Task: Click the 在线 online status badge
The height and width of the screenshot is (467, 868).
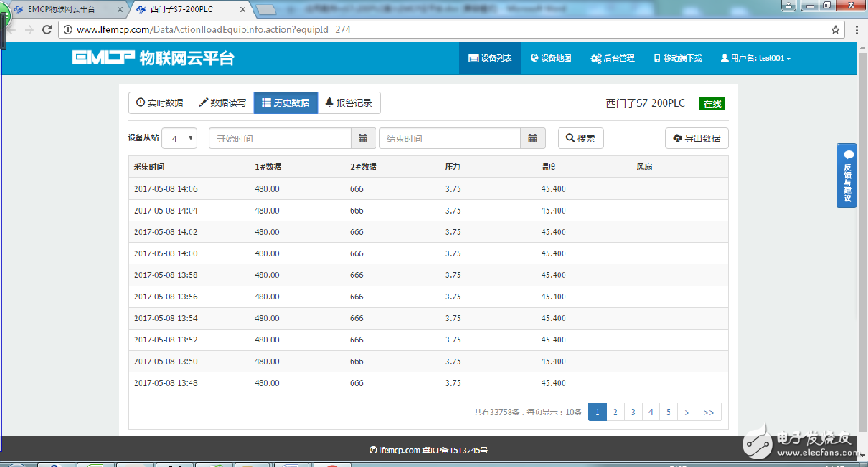Action: coord(712,103)
